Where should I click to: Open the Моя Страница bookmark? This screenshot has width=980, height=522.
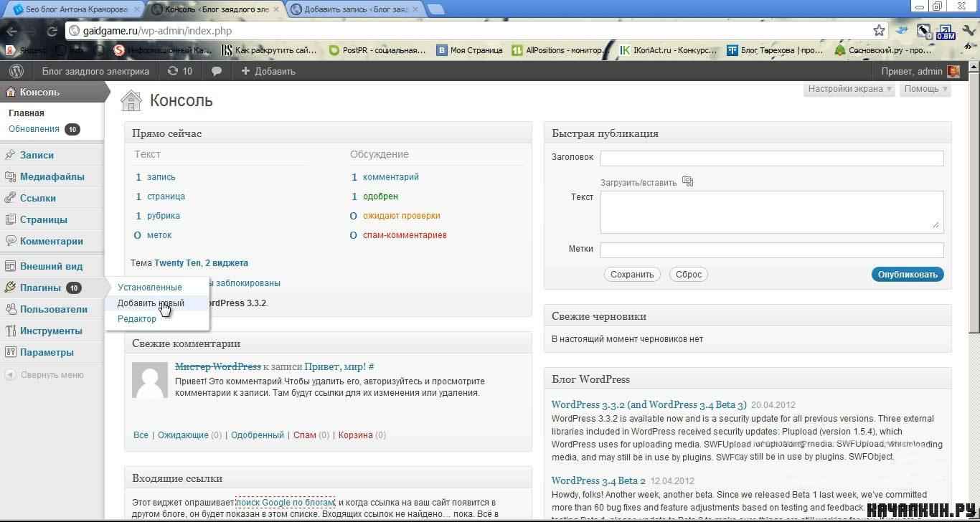(469, 50)
